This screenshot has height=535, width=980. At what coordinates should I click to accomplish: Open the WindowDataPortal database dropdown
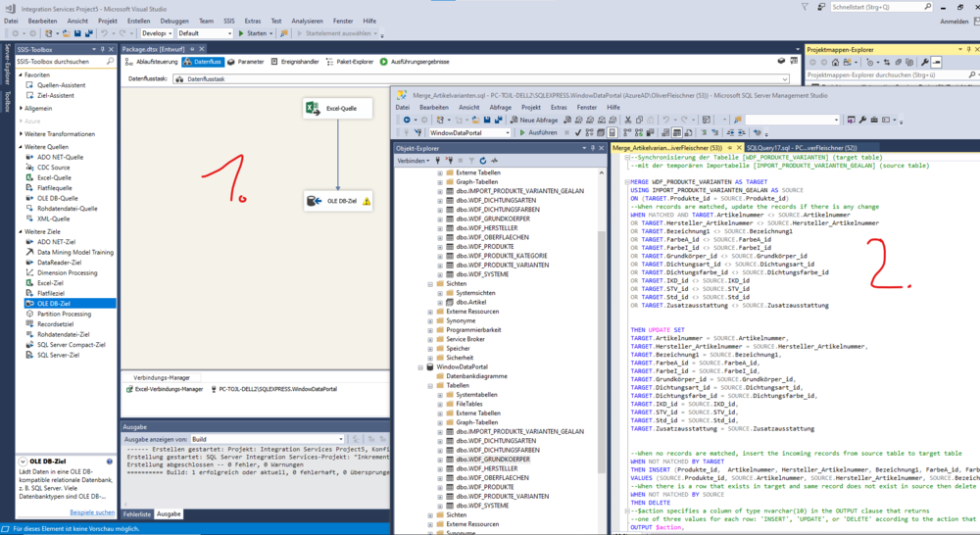tap(506, 132)
